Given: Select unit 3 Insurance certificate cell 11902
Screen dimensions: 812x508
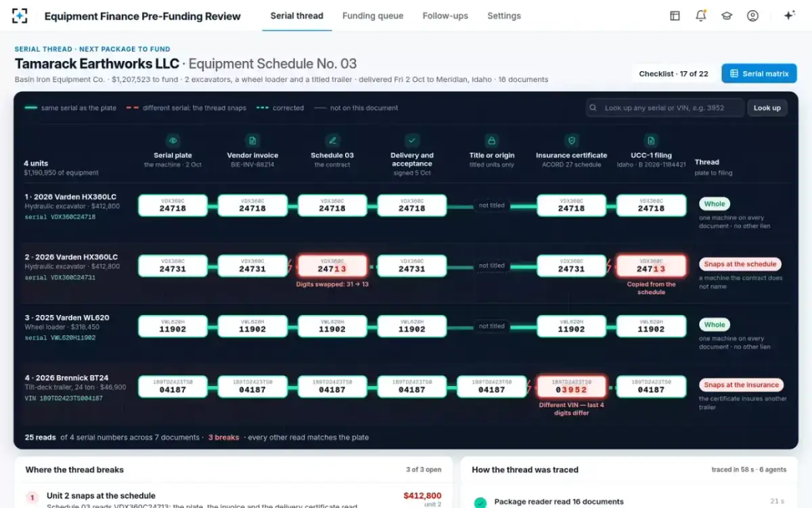Looking at the screenshot, I should pos(571,326).
